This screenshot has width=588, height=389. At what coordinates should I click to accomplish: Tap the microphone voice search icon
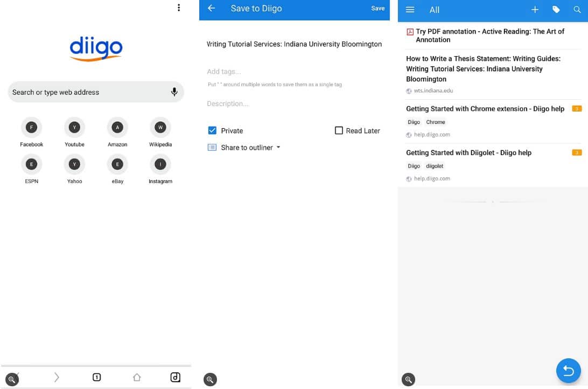(174, 92)
